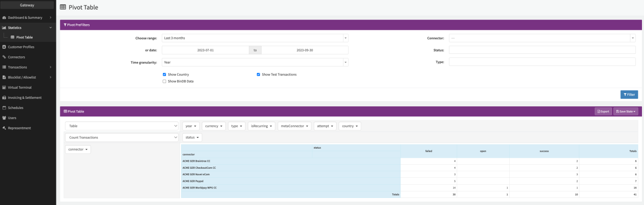Click the Export button
Image resolution: width=644 pixels, height=205 pixels.
[603, 111]
